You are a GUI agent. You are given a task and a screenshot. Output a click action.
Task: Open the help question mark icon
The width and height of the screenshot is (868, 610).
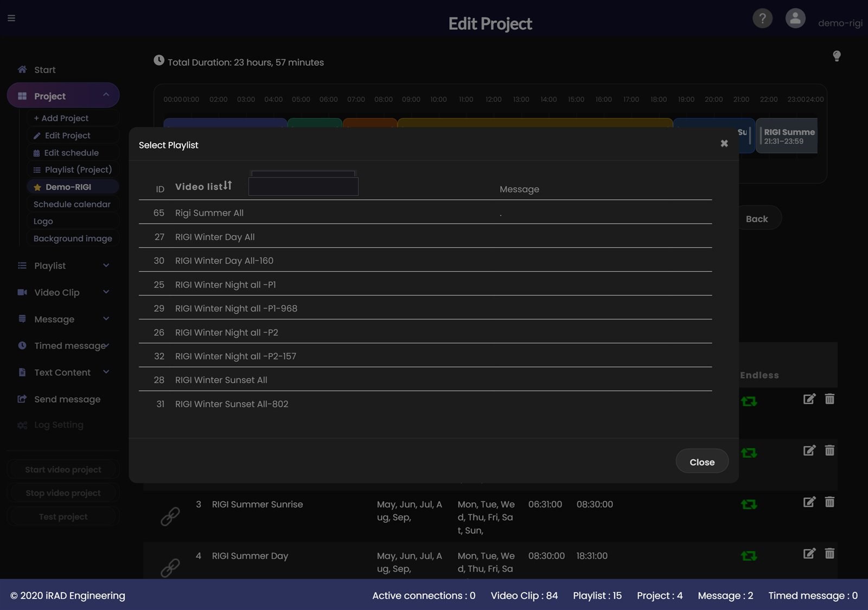762,18
